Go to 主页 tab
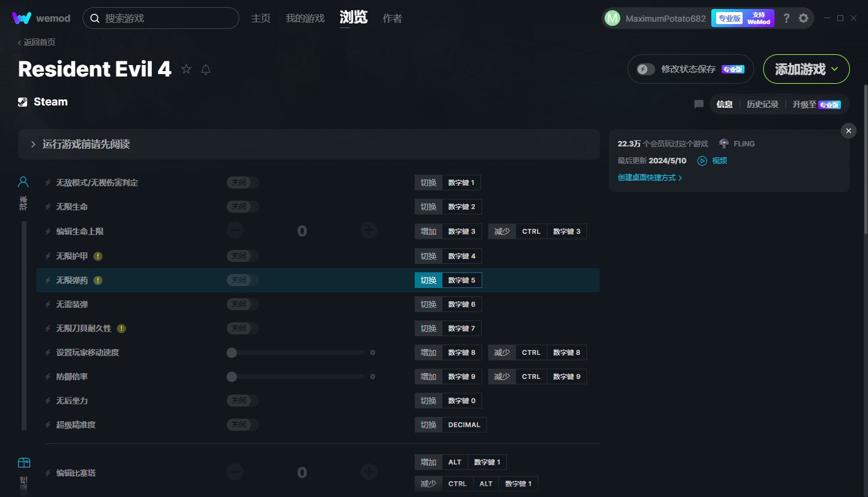Viewport: 868px width, 497px height. click(261, 18)
